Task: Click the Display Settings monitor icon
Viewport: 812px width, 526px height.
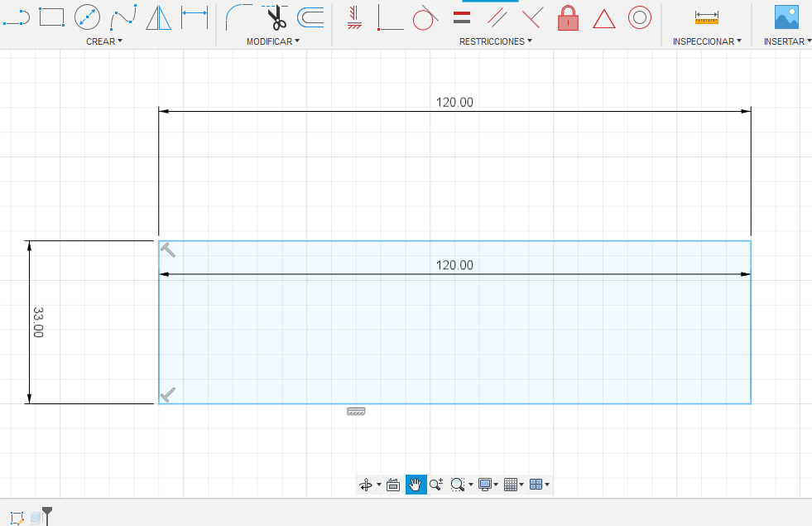Action: coord(485,485)
